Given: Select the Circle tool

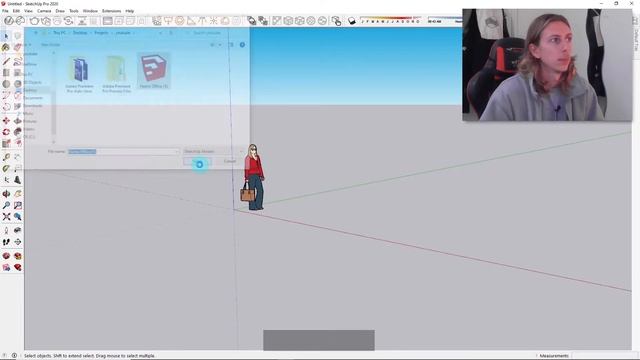Looking at the screenshot, I should coord(6,84).
